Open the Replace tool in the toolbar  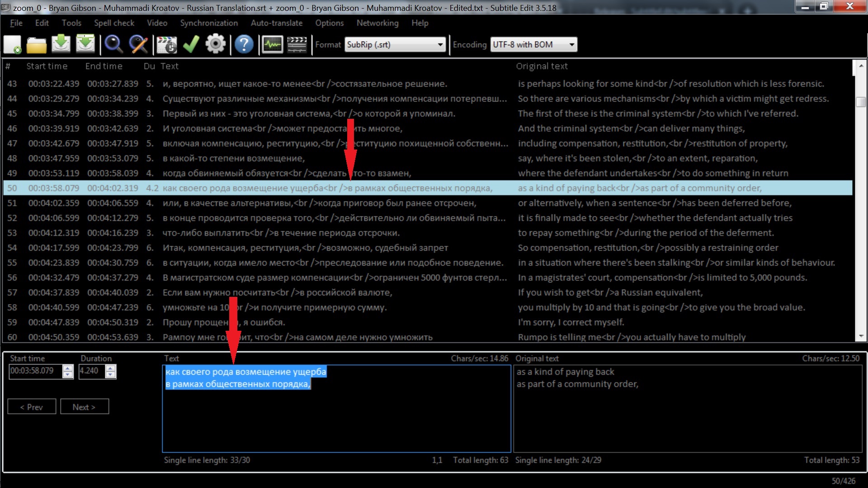point(138,44)
